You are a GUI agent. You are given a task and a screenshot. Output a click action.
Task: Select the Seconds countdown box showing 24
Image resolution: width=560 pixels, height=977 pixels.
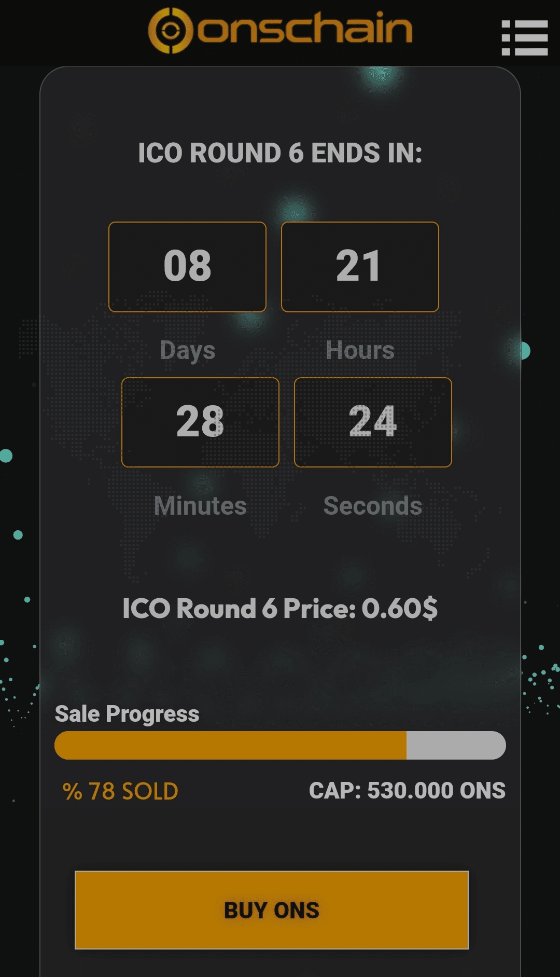[373, 422]
